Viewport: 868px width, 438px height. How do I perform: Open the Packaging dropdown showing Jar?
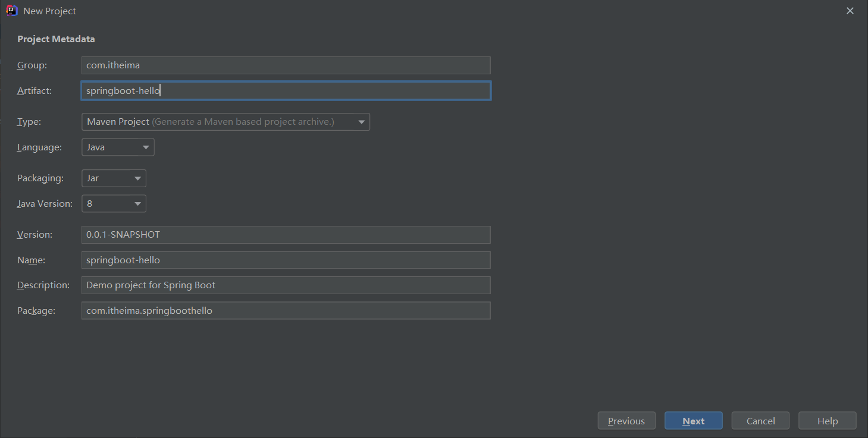[114, 178]
